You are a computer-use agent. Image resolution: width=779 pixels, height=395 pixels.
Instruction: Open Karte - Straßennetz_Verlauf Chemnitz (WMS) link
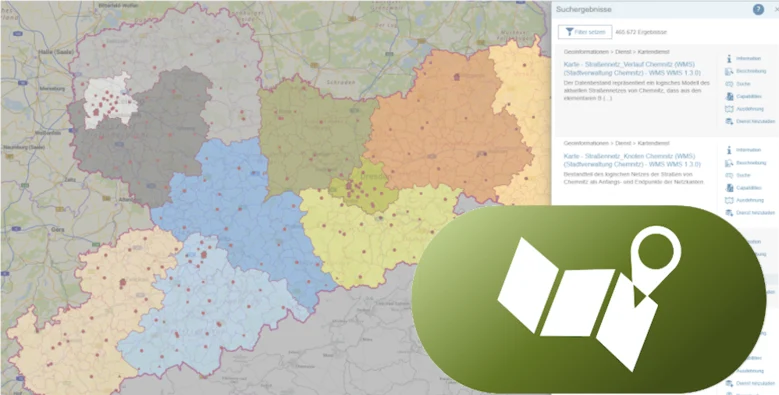pos(632,69)
